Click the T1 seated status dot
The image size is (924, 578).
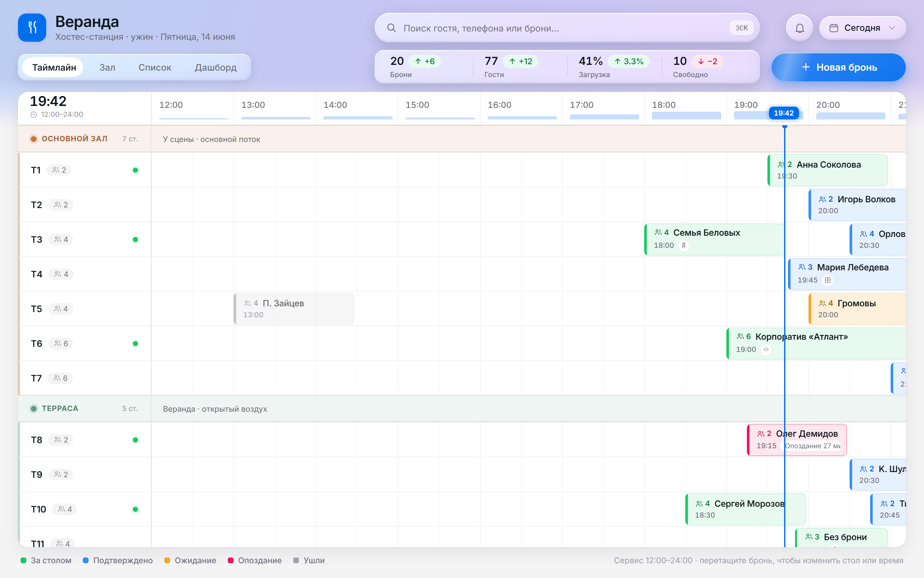pos(135,170)
